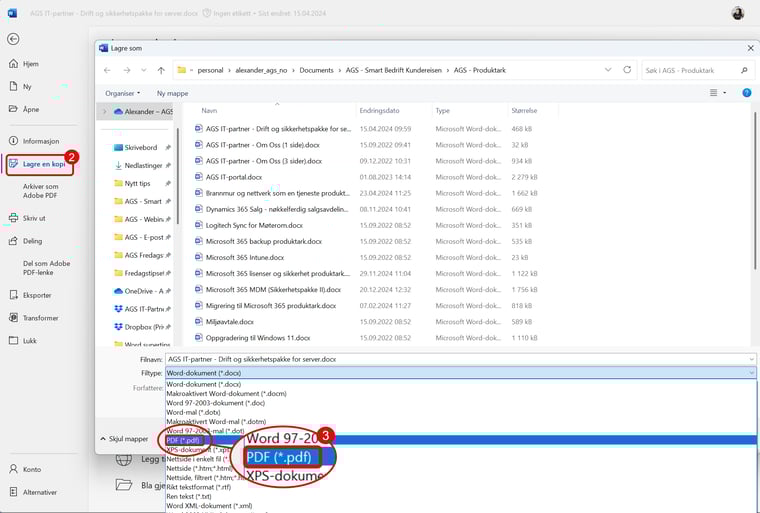Select Lagre en kopi
Screen dimensions: 760x513
click(40, 164)
